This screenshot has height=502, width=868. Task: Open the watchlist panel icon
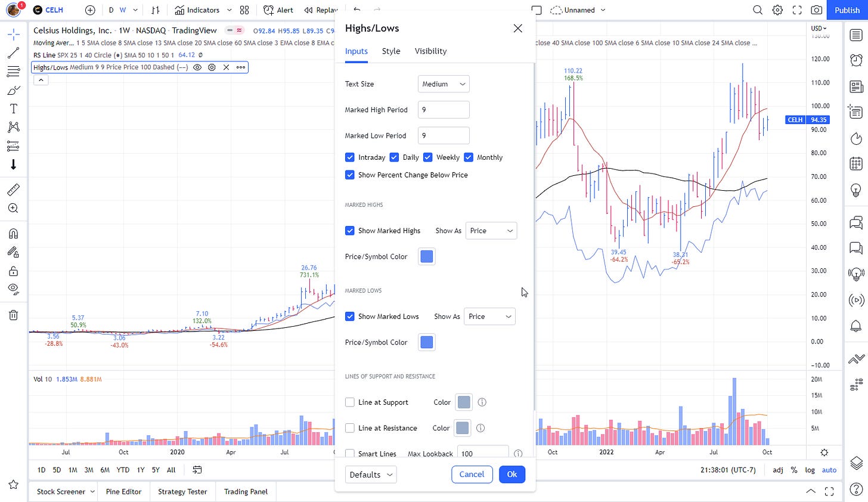pyautogui.click(x=856, y=35)
